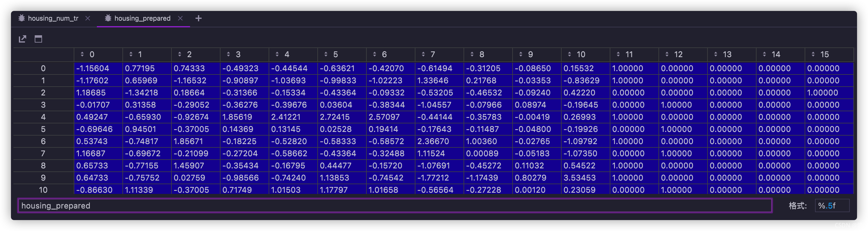Select the housing_prepared tab
868x231 pixels.
point(142,18)
